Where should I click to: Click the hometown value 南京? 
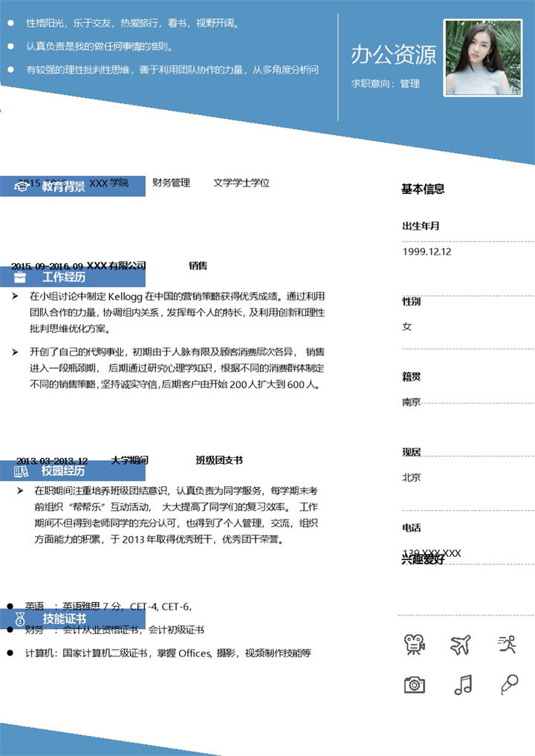coord(411,401)
